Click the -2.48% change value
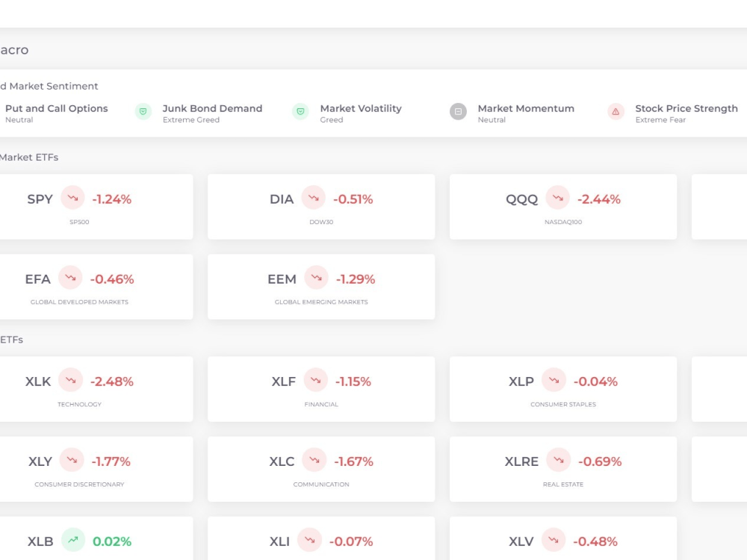This screenshot has width=747, height=560. [112, 382]
